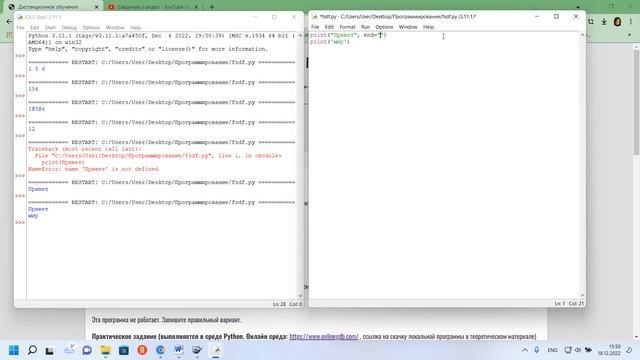This screenshot has height=360, width=640.
Task: Open Debug menu in IDLE Shell
Action: [69, 27]
